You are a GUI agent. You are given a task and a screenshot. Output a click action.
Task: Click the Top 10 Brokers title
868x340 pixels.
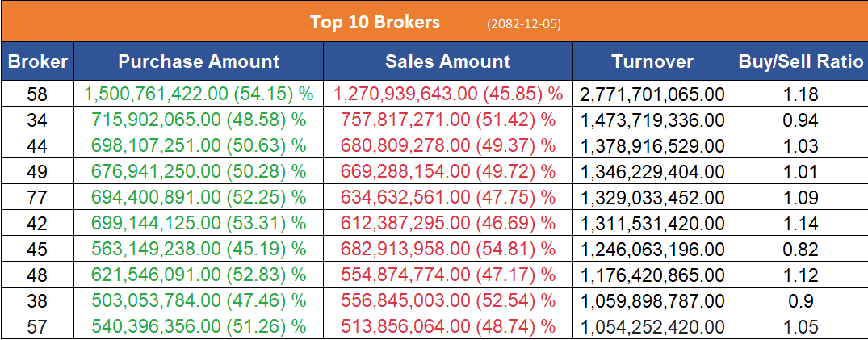[375, 22]
